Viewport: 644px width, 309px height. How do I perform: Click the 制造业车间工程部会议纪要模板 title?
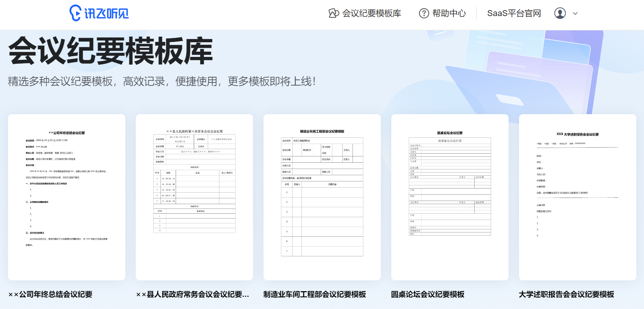314,294
